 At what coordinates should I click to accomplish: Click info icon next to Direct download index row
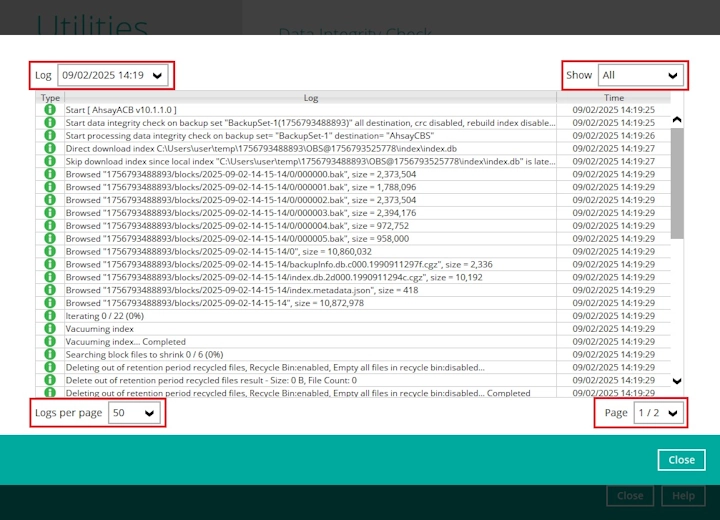pos(50,148)
